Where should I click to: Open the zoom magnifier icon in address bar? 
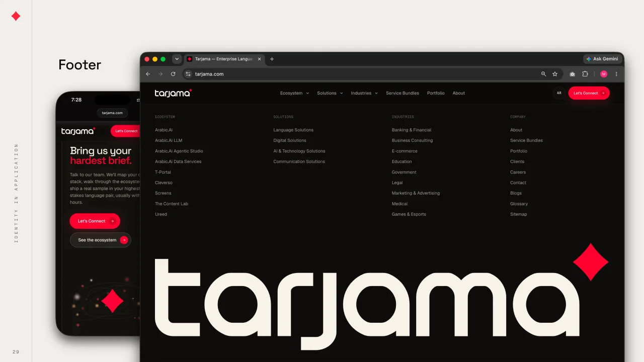543,74
